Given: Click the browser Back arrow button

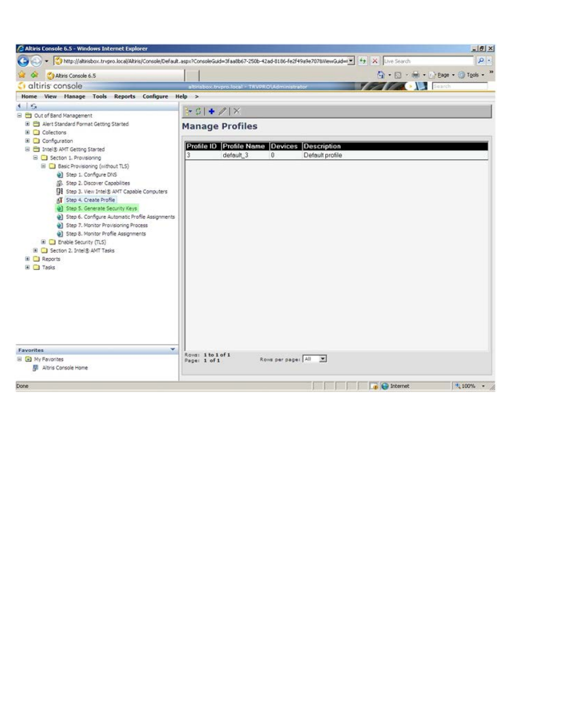Looking at the screenshot, I should 23,61.
